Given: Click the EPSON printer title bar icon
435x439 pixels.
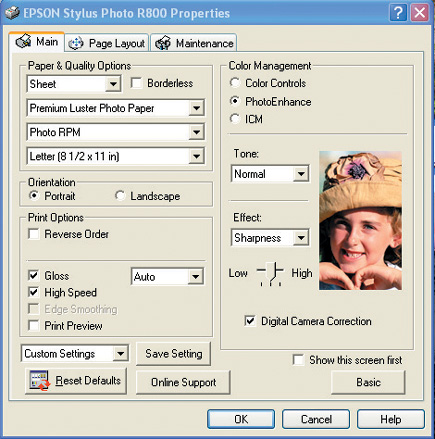Looking at the screenshot, I should [x=12, y=13].
